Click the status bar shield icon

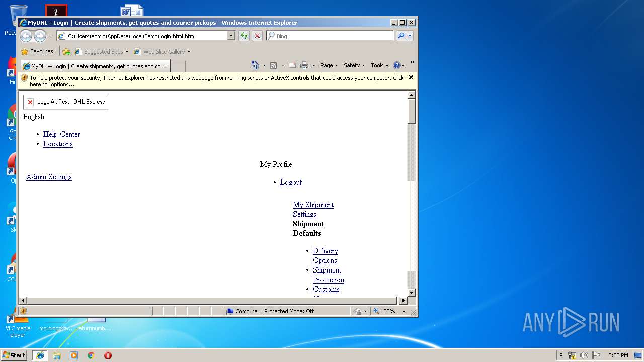pyautogui.click(x=23, y=311)
